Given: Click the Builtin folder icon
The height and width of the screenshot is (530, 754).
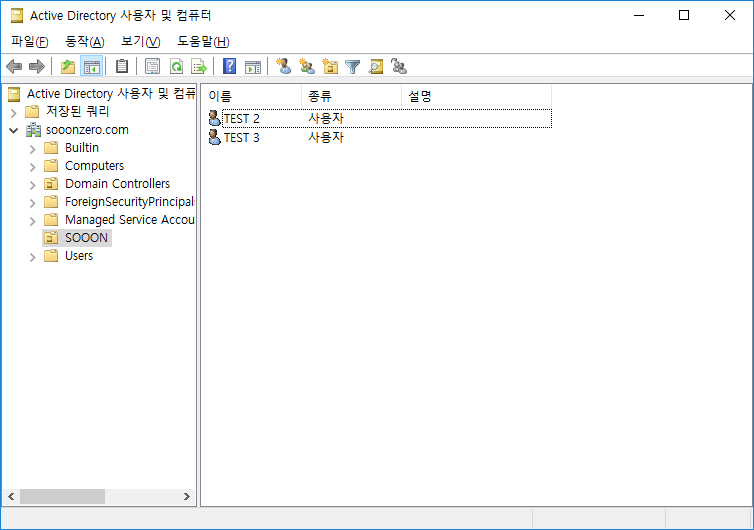Looking at the screenshot, I should [x=51, y=148].
